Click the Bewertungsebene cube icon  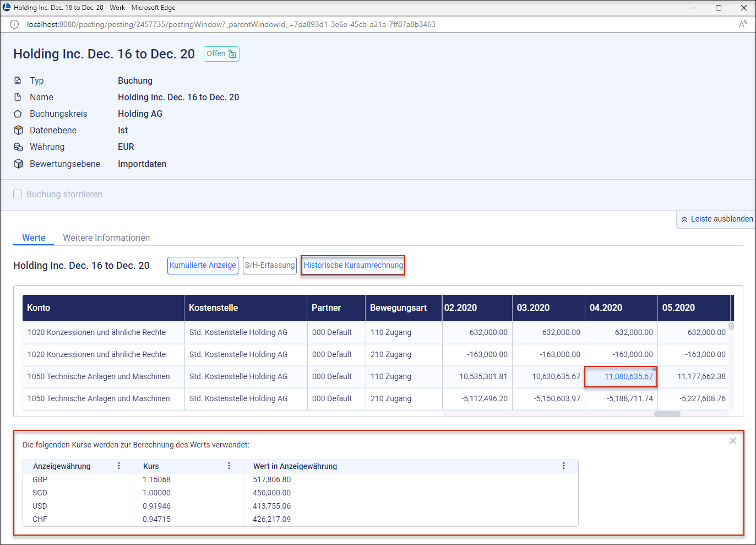(18, 164)
